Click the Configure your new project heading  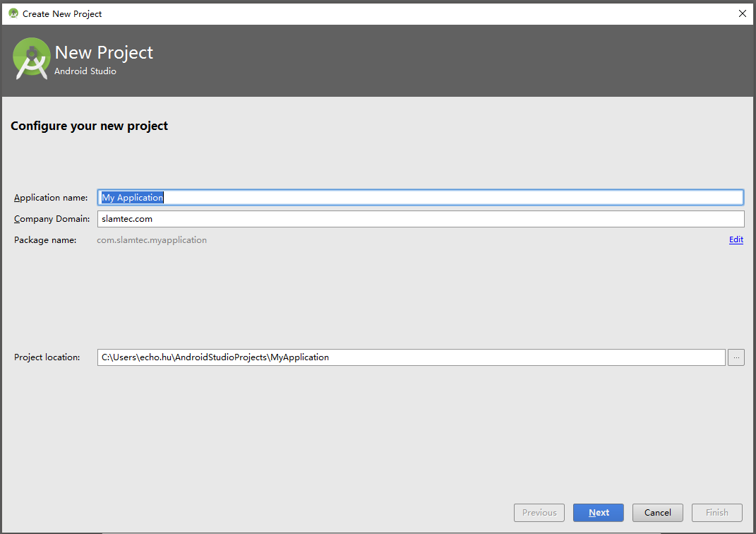(x=89, y=125)
